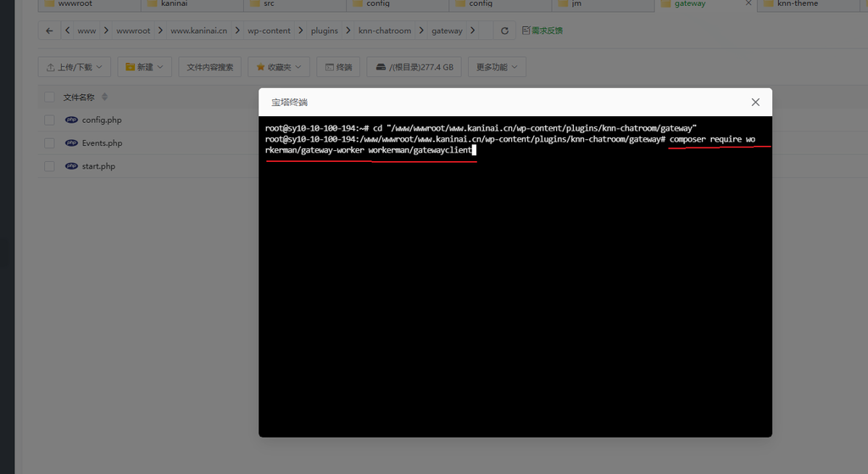Image resolution: width=868 pixels, height=474 pixels.
Task: Navigate to plugins in the breadcrumb
Action: [325, 31]
